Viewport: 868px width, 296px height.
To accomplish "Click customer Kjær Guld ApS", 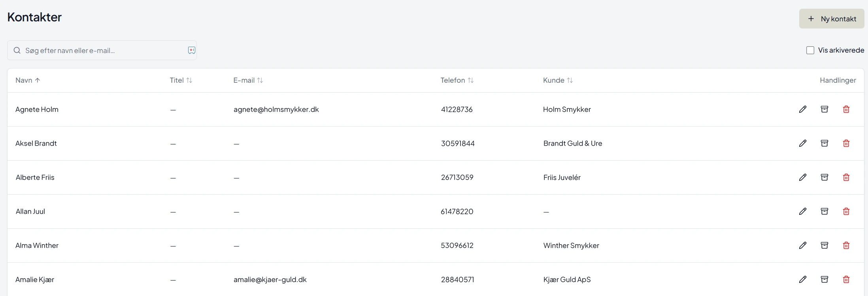I will (x=567, y=279).
